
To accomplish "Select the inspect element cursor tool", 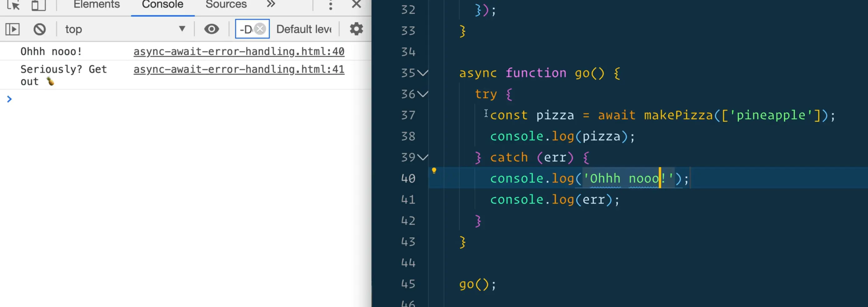I will pyautogui.click(x=13, y=5).
